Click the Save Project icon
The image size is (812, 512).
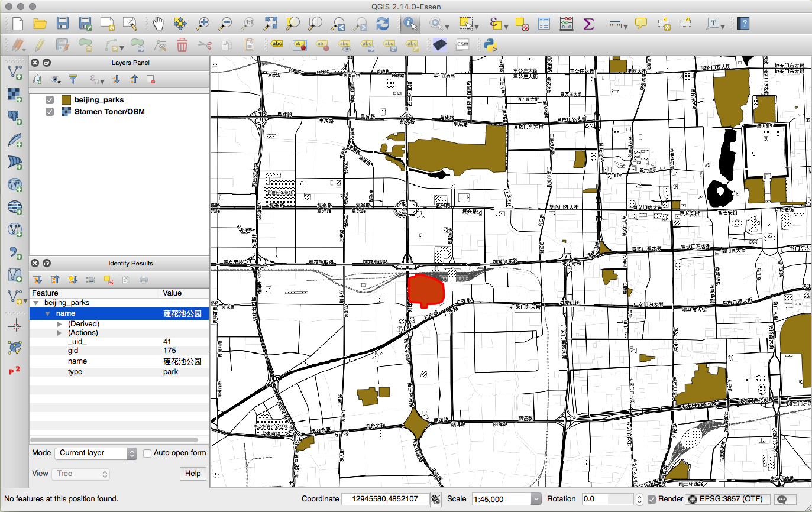[62, 24]
